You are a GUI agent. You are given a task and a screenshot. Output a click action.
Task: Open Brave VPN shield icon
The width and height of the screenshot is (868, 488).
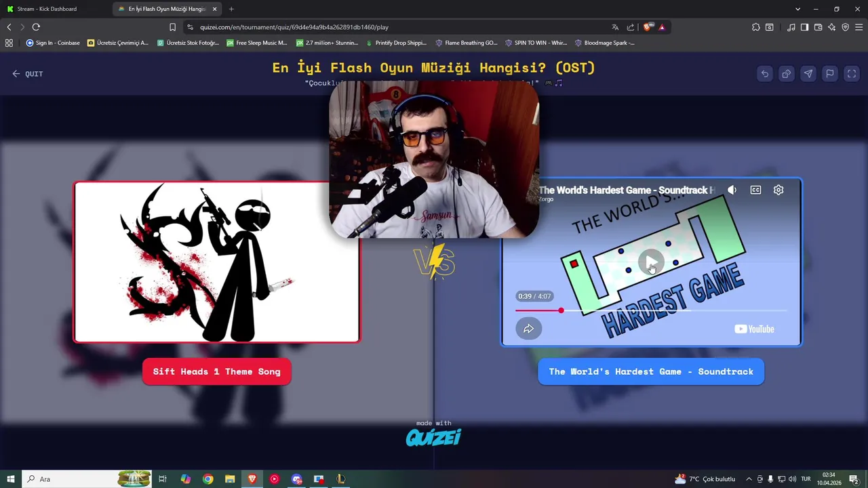coord(846,27)
